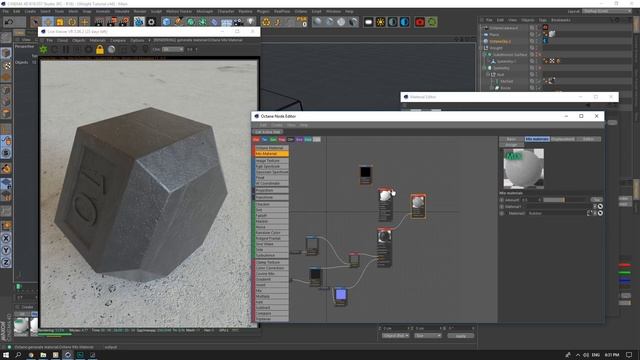Click the Windows Start button
Image resolution: width=640 pixels, height=360 pixels.
[6, 355]
